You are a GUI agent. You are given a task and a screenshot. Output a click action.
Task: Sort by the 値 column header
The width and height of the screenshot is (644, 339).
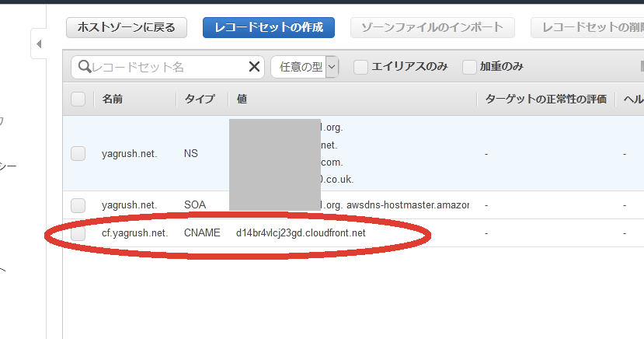(242, 99)
